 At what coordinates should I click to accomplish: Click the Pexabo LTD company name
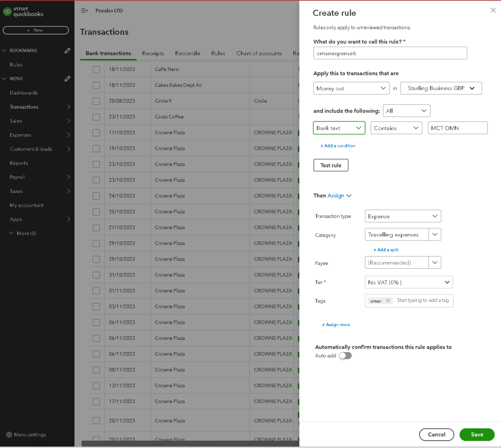click(109, 11)
